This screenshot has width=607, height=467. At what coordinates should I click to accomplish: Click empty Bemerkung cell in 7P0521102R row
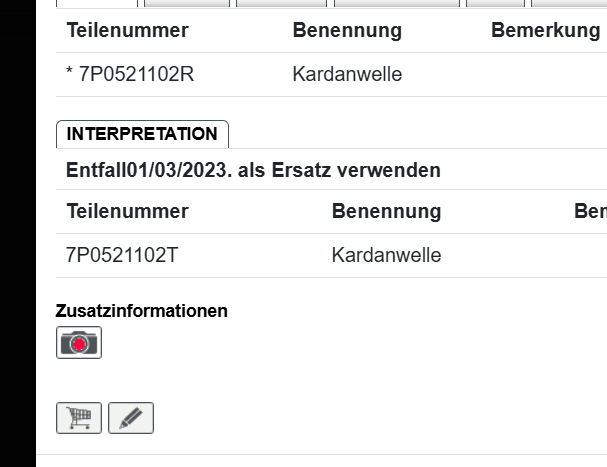545,75
